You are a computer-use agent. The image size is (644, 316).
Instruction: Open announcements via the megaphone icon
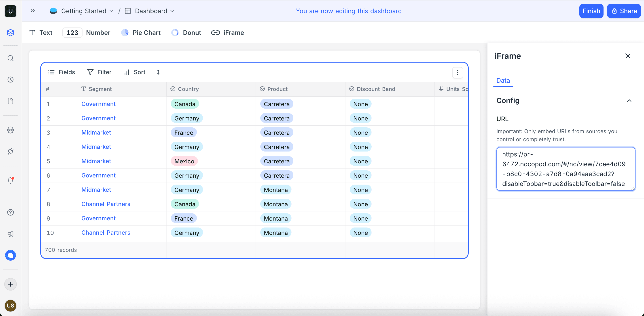click(x=11, y=234)
